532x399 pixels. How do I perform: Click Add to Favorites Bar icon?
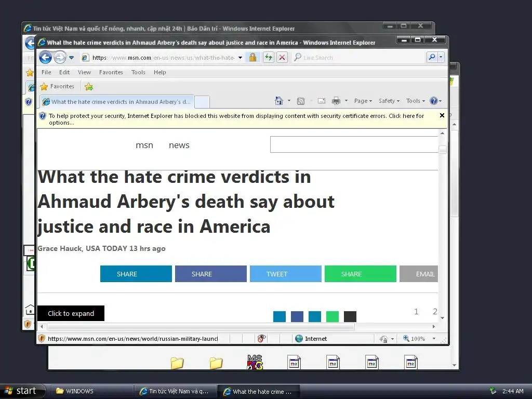(x=89, y=87)
